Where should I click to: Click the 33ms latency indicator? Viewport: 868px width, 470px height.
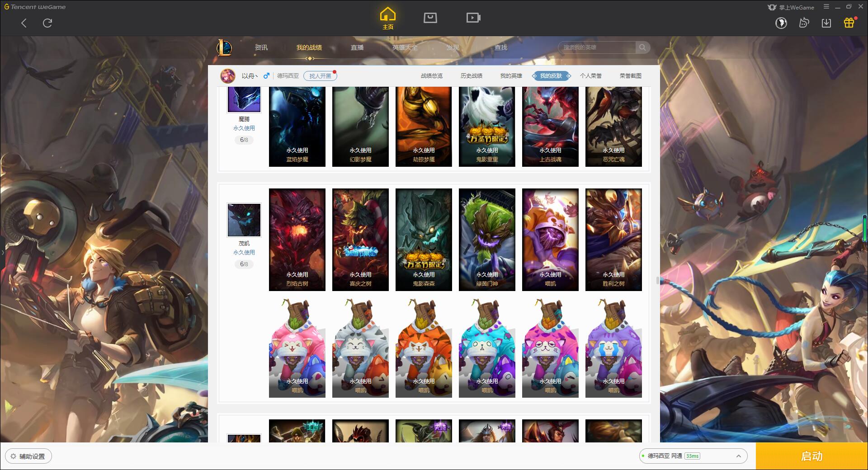[x=692, y=456]
